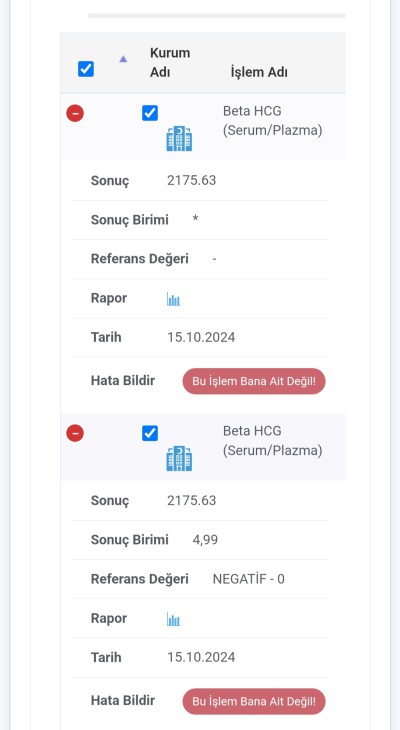Click first 'Bu İşlem Bana Ait Değil!' button

pyautogui.click(x=254, y=381)
